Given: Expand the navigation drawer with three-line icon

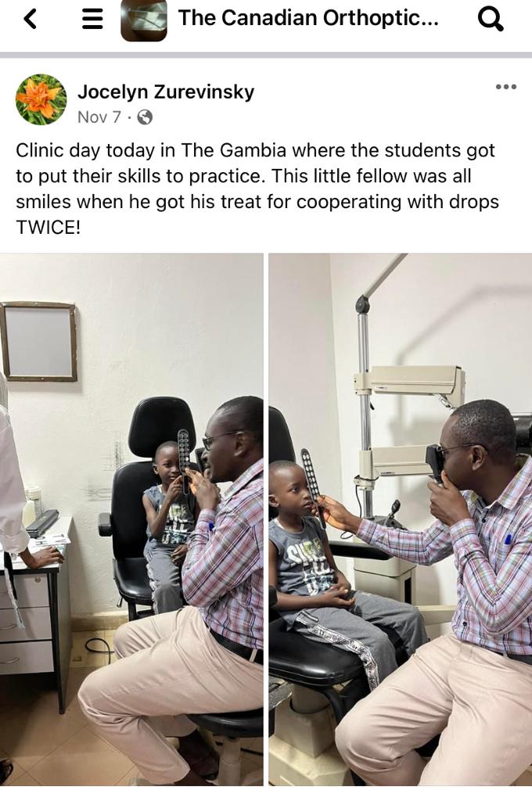Looking at the screenshot, I should [92, 19].
